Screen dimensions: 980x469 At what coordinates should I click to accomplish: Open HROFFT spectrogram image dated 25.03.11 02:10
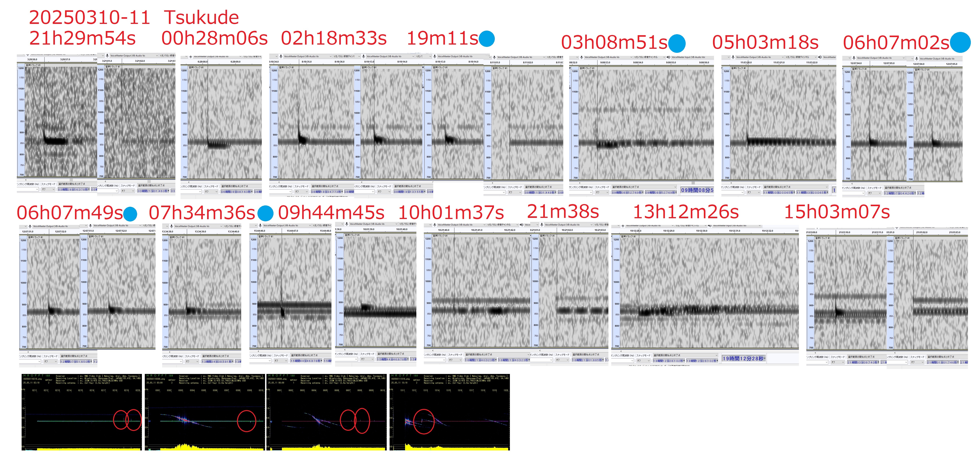pyautogui.click(x=81, y=412)
